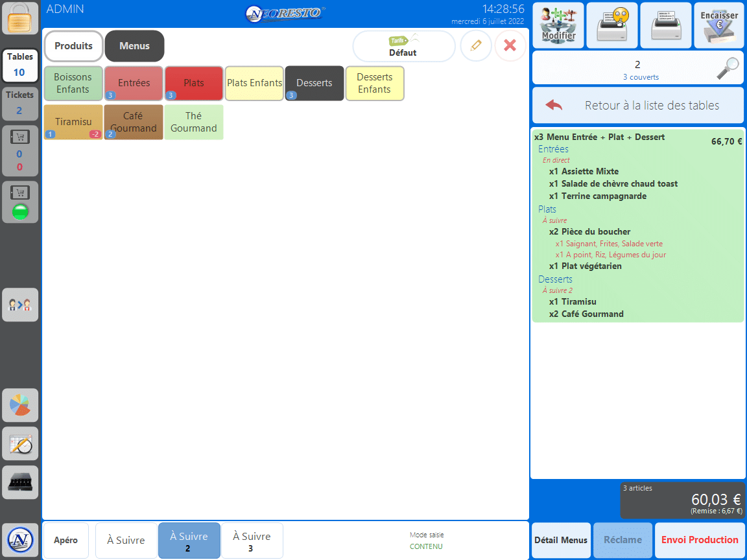The width and height of the screenshot is (747, 560).
Task: Switch to the Menus tab
Action: [134, 46]
